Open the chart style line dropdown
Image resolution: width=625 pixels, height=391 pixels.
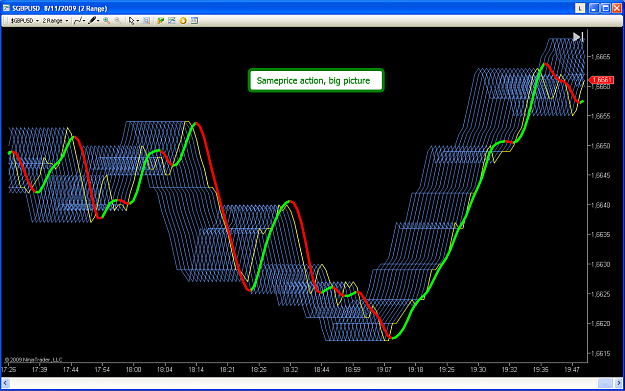tap(79, 21)
